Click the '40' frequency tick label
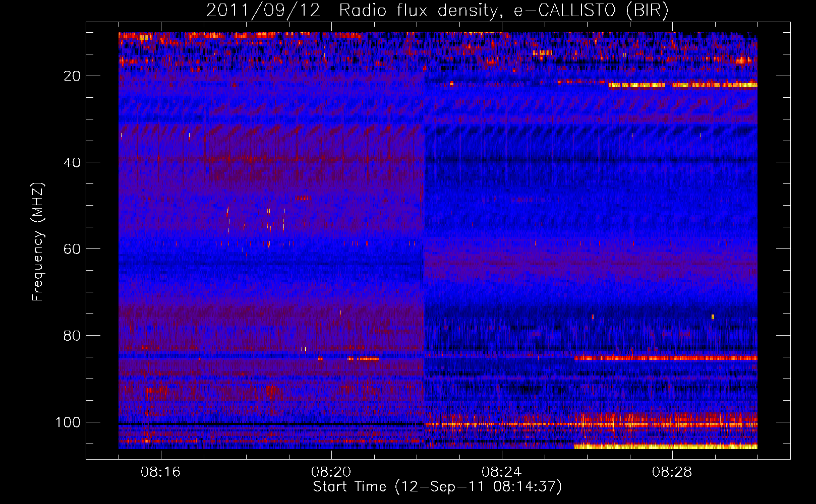Viewport: 816px width, 504px height. coord(73,162)
